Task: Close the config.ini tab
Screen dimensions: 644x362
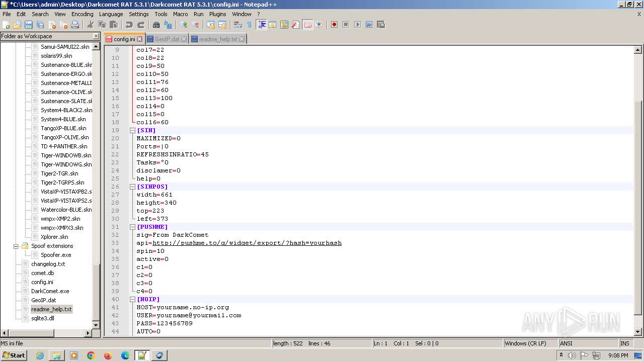Action: (x=140, y=39)
